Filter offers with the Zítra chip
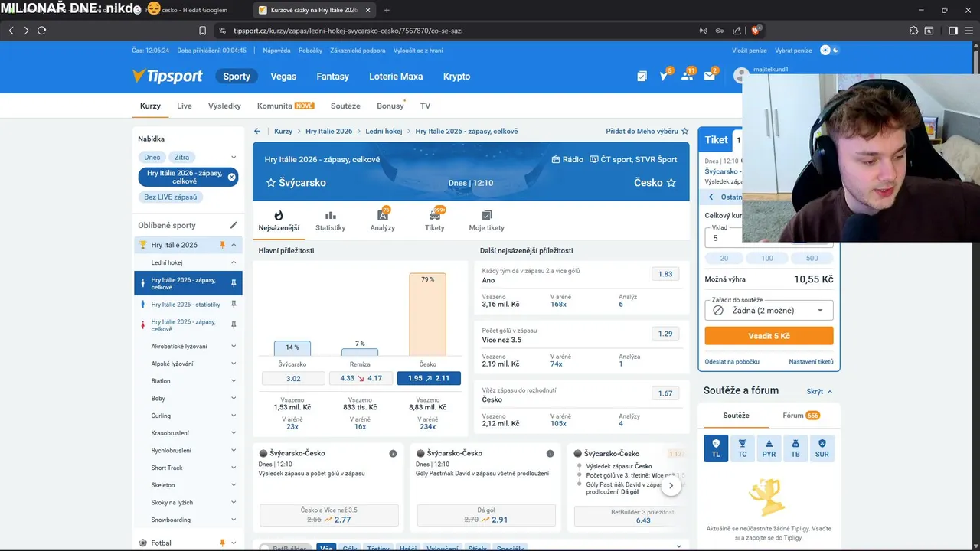980x551 pixels. tap(181, 157)
